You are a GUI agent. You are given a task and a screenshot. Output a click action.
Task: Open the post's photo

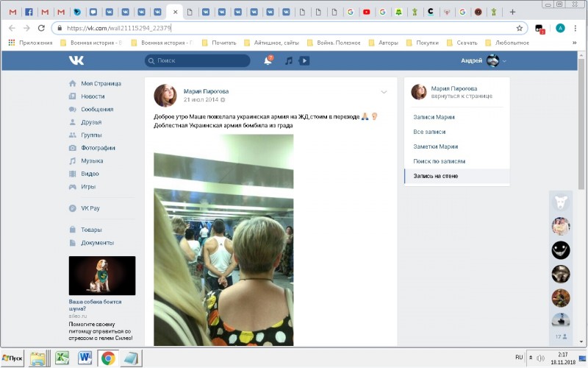pos(223,239)
